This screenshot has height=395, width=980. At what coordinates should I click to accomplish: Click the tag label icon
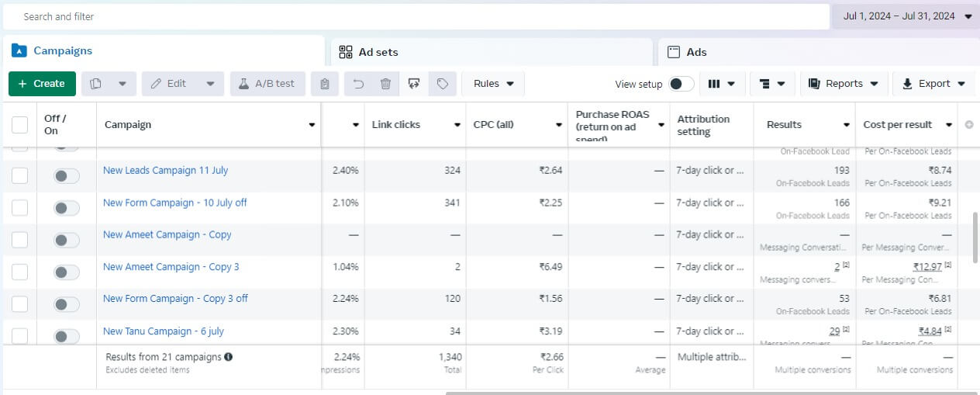coord(442,84)
